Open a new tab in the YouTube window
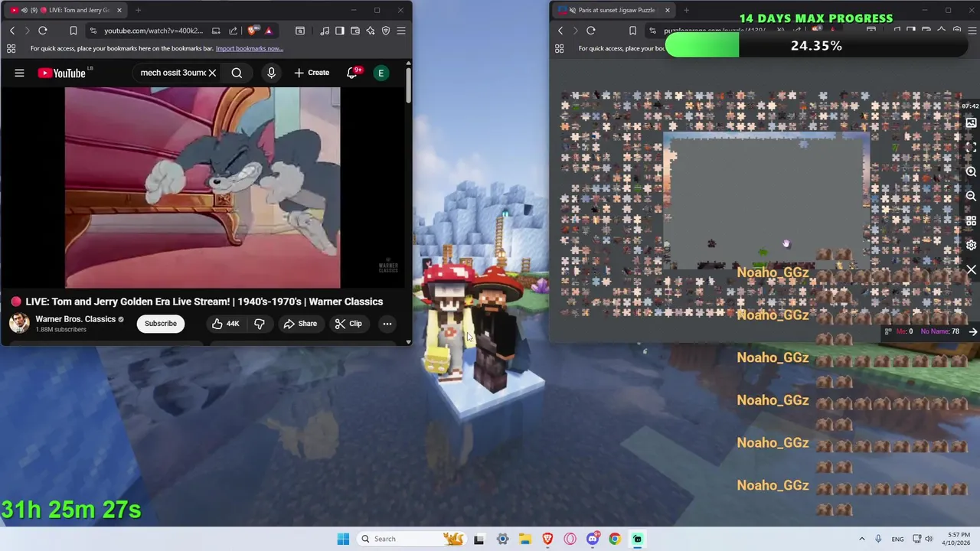The width and height of the screenshot is (980, 551). point(138,10)
